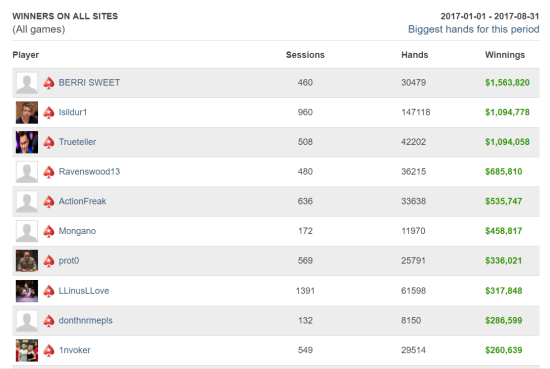Click PokerStars spade icon beside BERRI SWEET

49,83
